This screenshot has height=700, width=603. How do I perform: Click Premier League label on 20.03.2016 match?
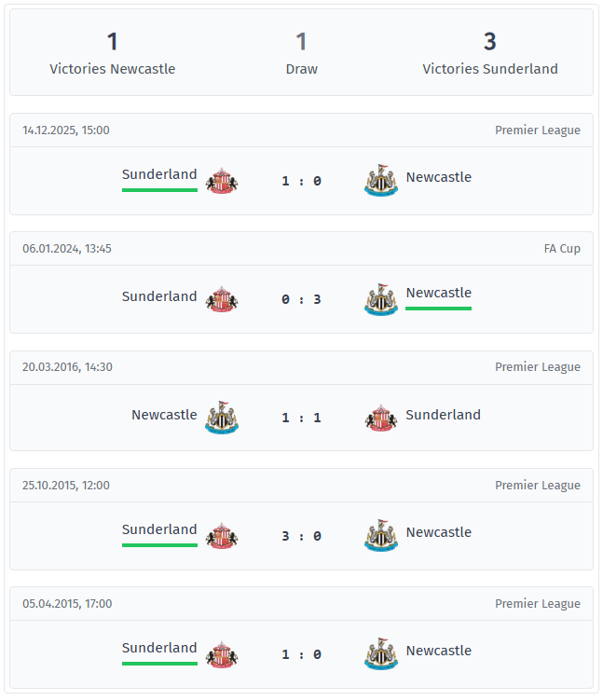click(x=537, y=367)
